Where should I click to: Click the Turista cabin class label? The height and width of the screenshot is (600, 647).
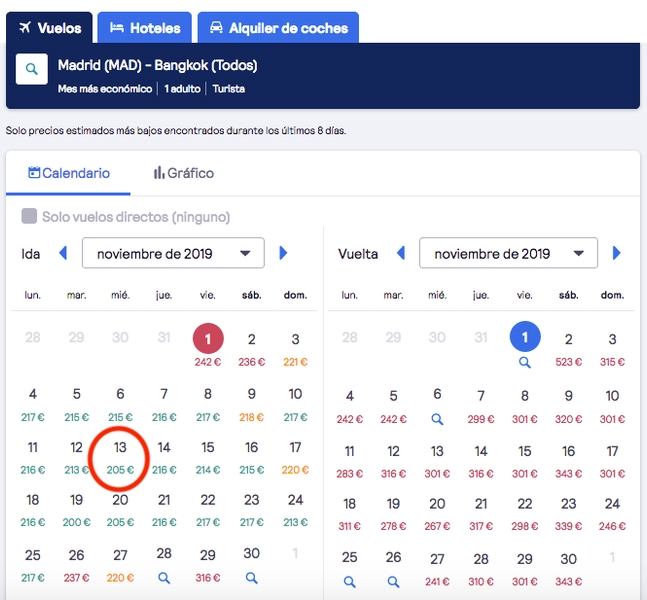coord(229,89)
